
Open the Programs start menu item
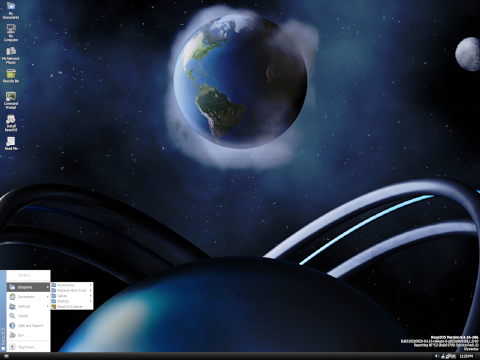click(28, 287)
